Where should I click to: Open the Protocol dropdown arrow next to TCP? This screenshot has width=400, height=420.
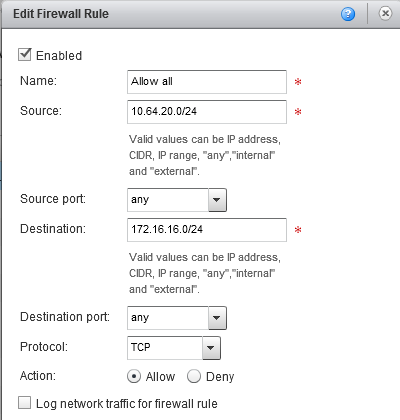(211, 348)
